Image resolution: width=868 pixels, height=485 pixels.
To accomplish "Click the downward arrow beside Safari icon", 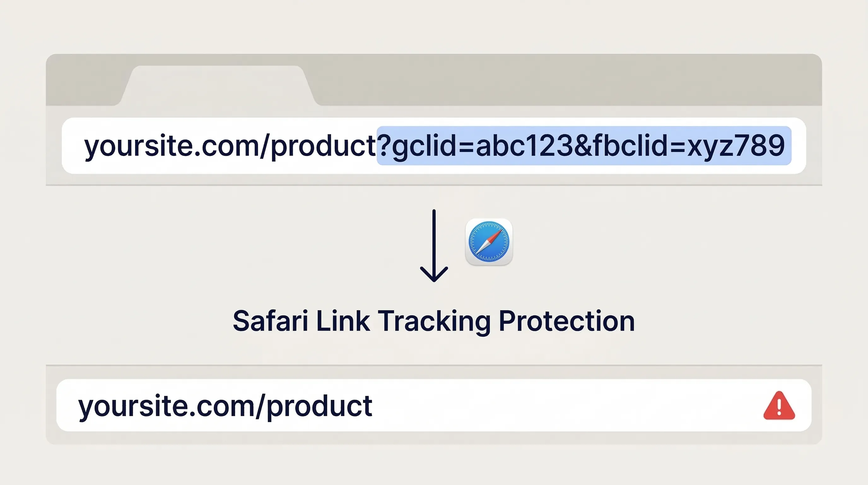I will click(434, 246).
